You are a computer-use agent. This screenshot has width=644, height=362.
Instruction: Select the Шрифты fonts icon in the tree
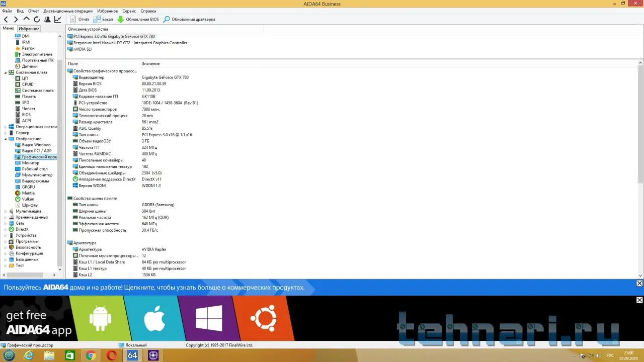(18, 205)
